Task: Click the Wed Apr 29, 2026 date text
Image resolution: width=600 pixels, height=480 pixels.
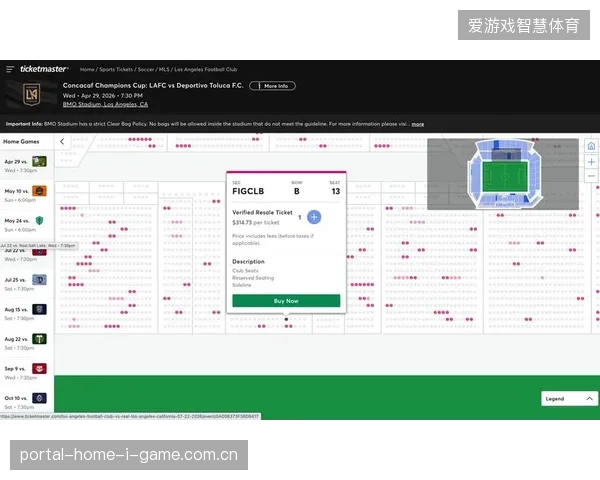Action: [x=103, y=96]
